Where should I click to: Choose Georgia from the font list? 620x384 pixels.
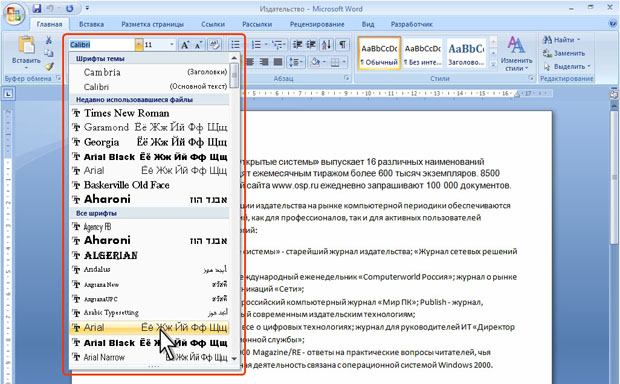(149, 142)
